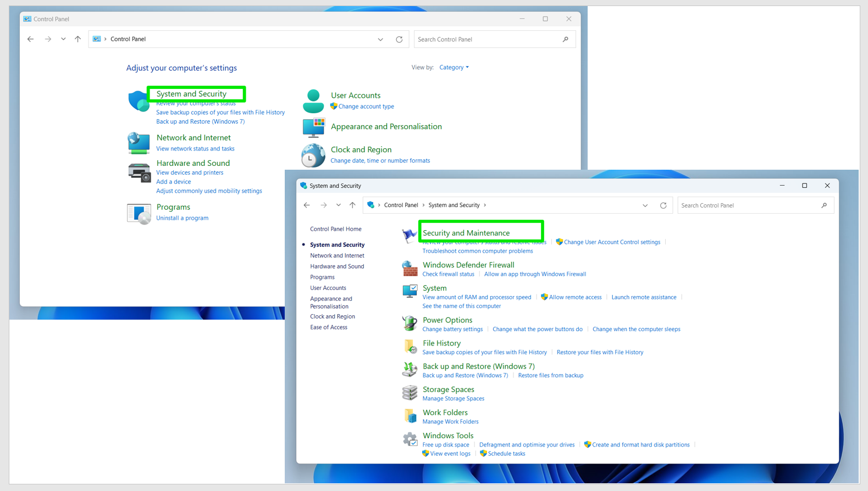868x491 pixels.
Task: Click the Work Folders icon
Action: [410, 416]
